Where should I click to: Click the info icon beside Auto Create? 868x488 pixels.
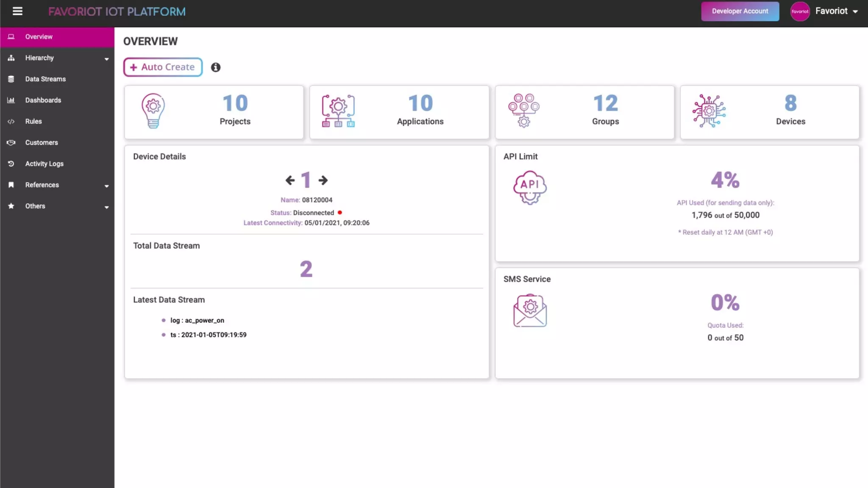coord(216,67)
